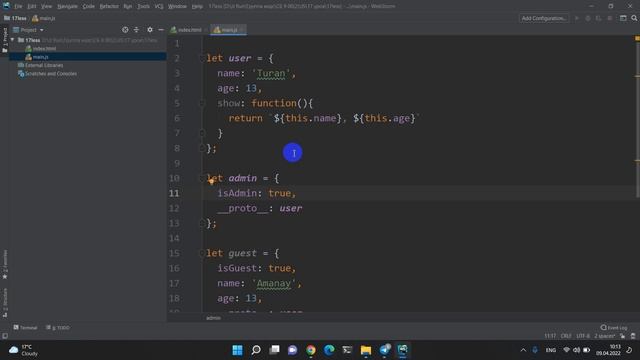
Task: Click on line 11 isAdmin: true in editor
Action: click(x=256, y=193)
